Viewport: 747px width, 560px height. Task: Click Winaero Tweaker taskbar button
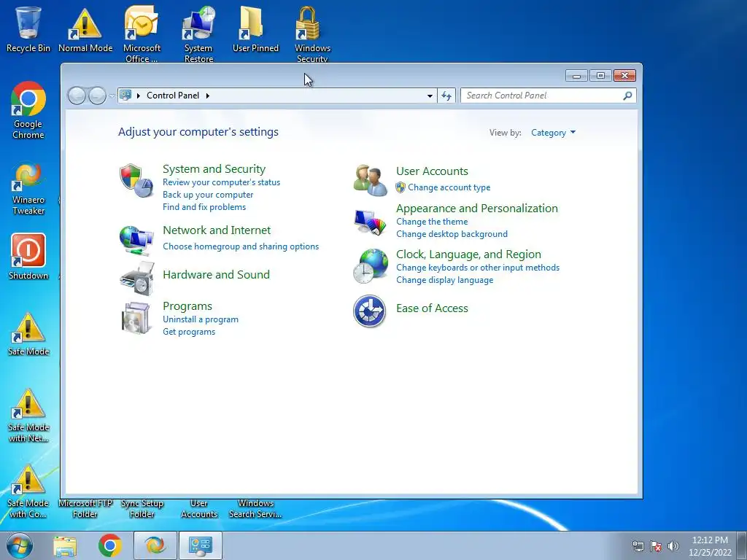point(155,545)
